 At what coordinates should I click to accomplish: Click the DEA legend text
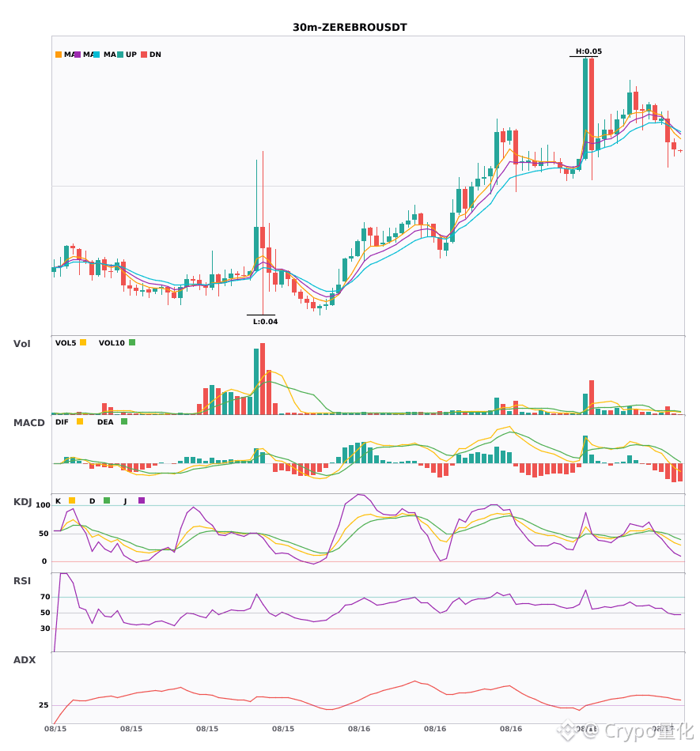click(x=105, y=422)
